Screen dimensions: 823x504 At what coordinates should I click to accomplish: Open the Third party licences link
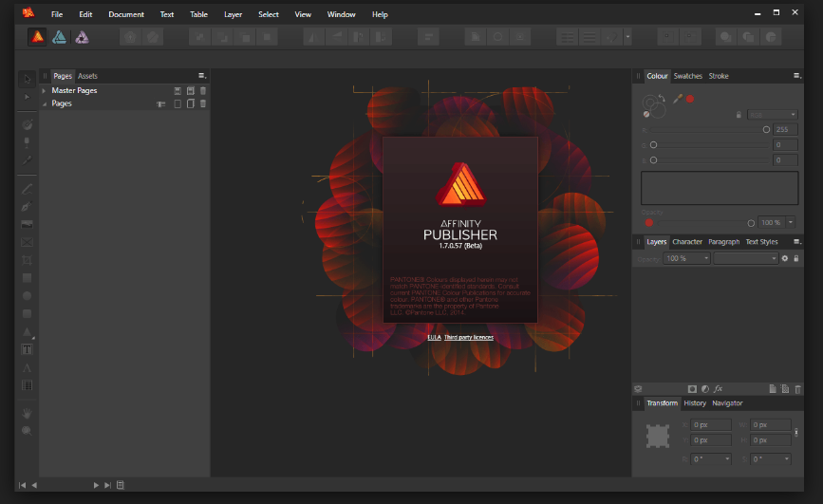click(469, 338)
